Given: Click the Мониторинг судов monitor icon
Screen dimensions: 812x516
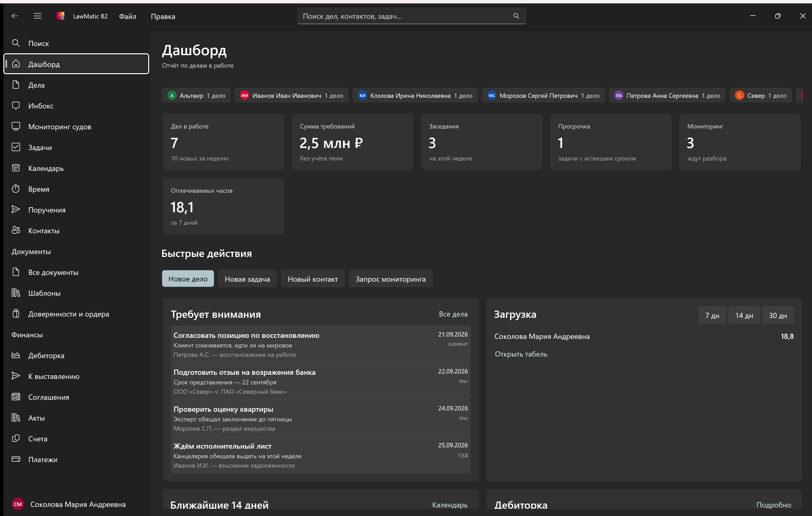Looking at the screenshot, I should 16,126.
